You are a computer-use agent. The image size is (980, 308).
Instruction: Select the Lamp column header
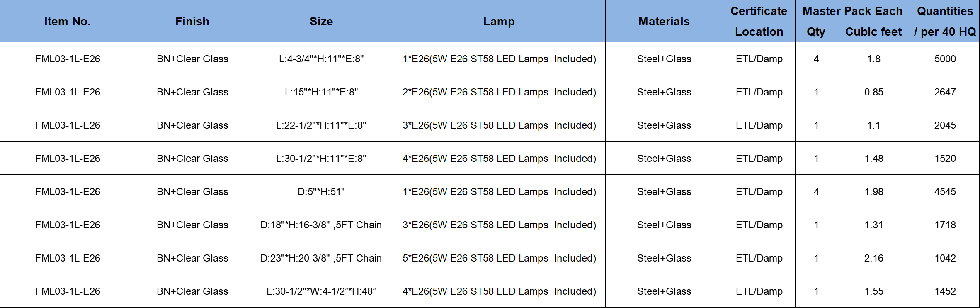coord(499,22)
